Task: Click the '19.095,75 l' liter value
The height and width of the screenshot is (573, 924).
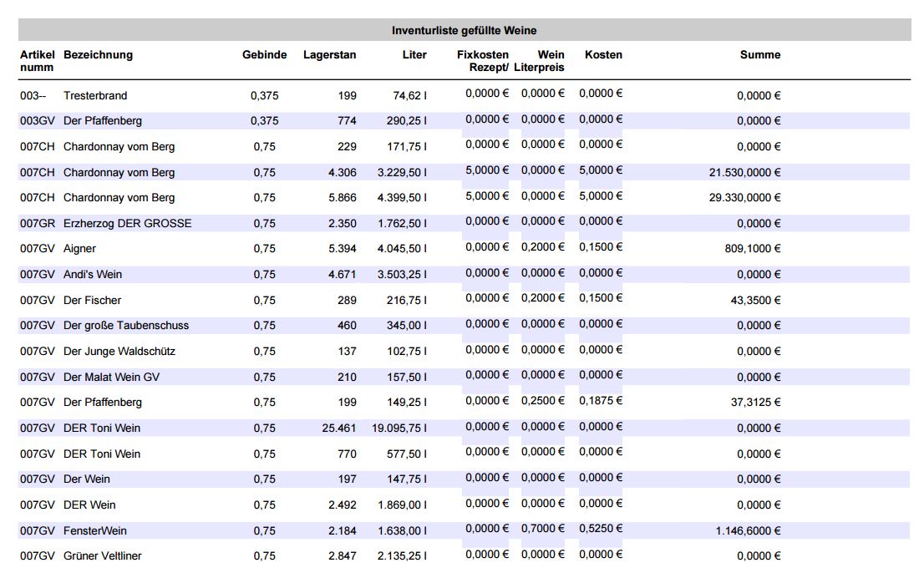Action: point(399,428)
